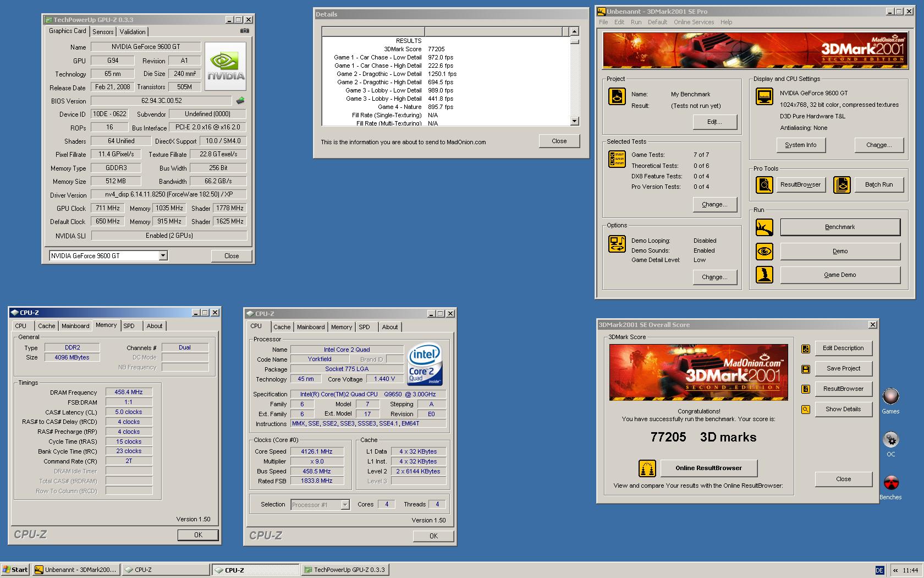Open the GPU selection dropdown in GPU-Z
924x578 pixels.
pyautogui.click(x=163, y=255)
